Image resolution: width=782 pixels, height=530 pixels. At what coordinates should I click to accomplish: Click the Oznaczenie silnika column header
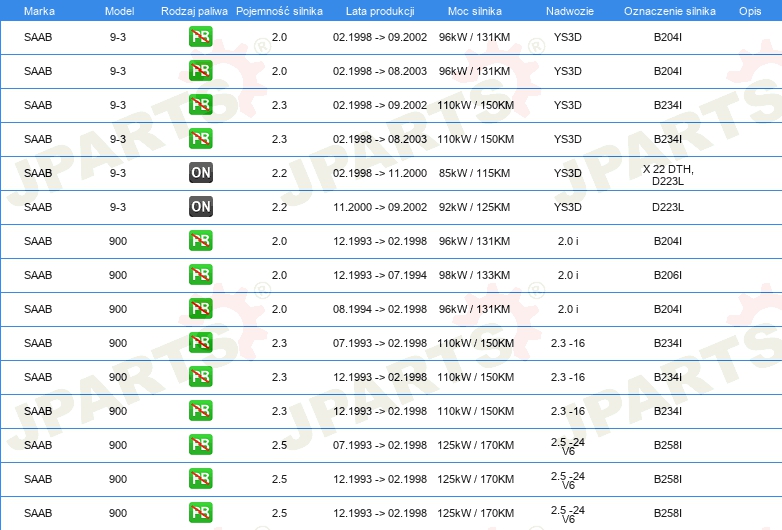pyautogui.click(x=667, y=10)
